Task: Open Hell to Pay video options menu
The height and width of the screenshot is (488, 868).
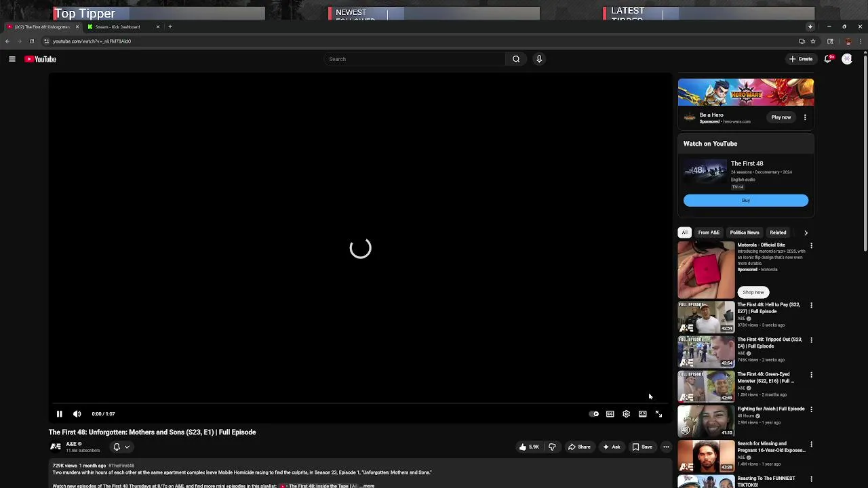Action: (x=811, y=305)
